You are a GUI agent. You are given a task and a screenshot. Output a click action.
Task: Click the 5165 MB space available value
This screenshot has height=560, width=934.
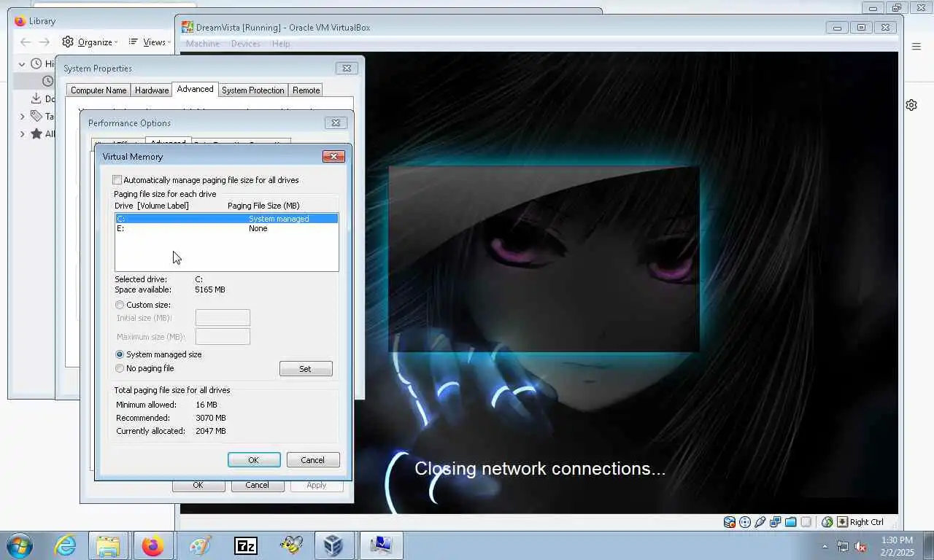210,289
